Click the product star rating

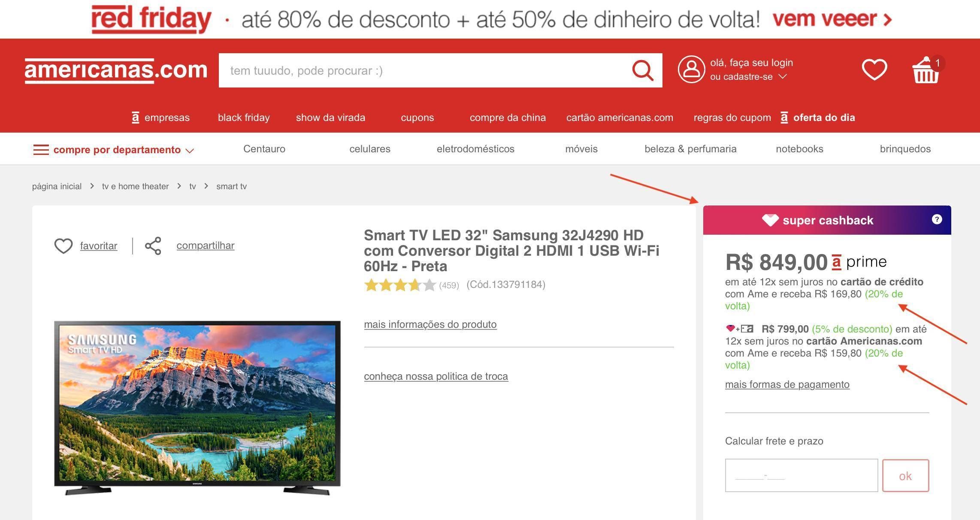click(x=400, y=285)
